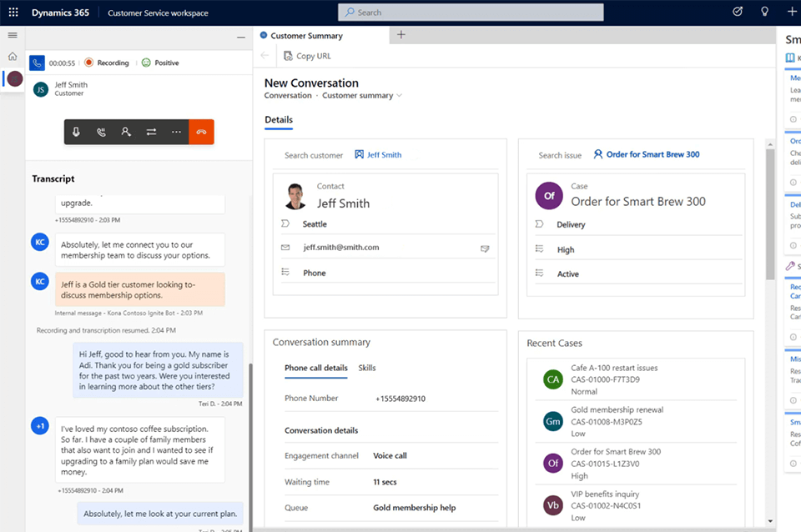The image size is (801, 532).
Task: Select the Phone call details tab
Action: pyautogui.click(x=315, y=368)
